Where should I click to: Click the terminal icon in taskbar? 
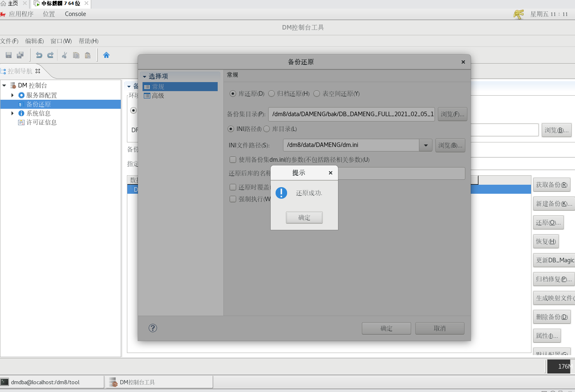click(x=5, y=382)
